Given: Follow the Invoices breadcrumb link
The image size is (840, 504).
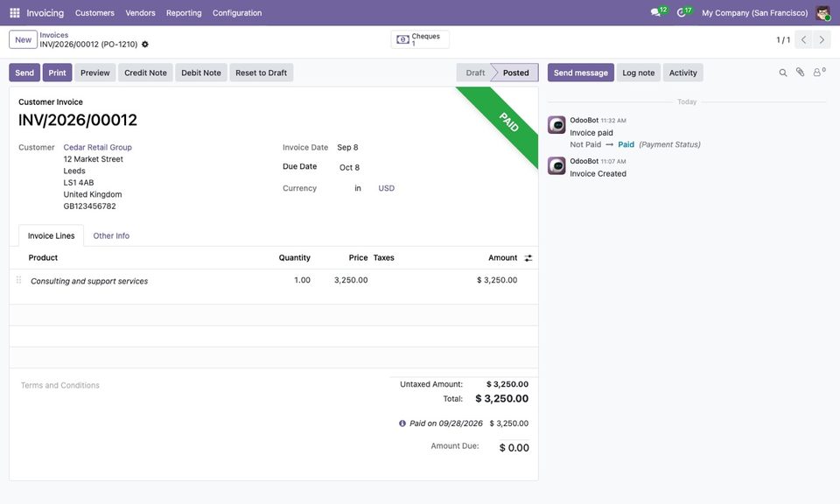Looking at the screenshot, I should click(x=54, y=35).
